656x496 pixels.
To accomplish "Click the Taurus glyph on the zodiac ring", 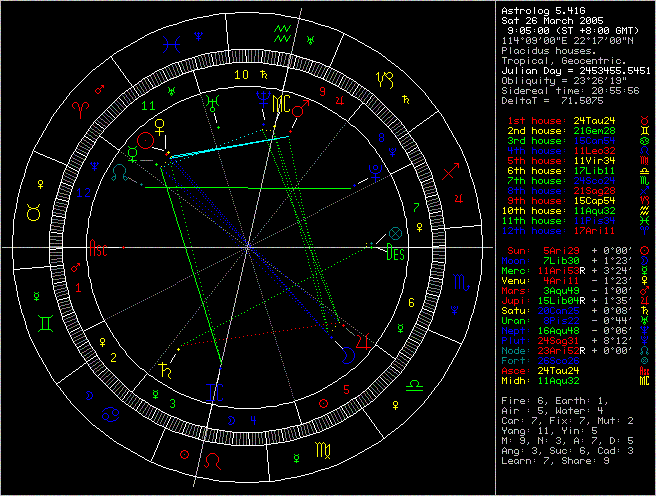I will (32, 213).
